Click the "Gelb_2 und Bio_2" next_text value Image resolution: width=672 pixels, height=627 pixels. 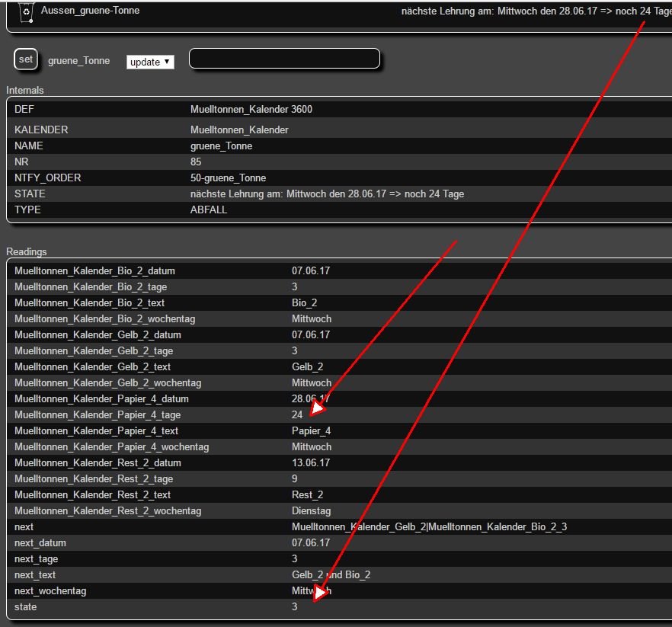click(x=331, y=575)
